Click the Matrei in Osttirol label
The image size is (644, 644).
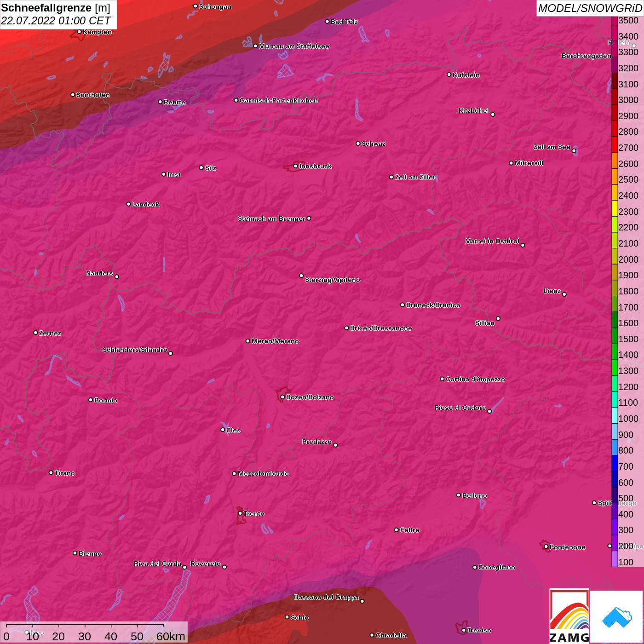point(492,241)
